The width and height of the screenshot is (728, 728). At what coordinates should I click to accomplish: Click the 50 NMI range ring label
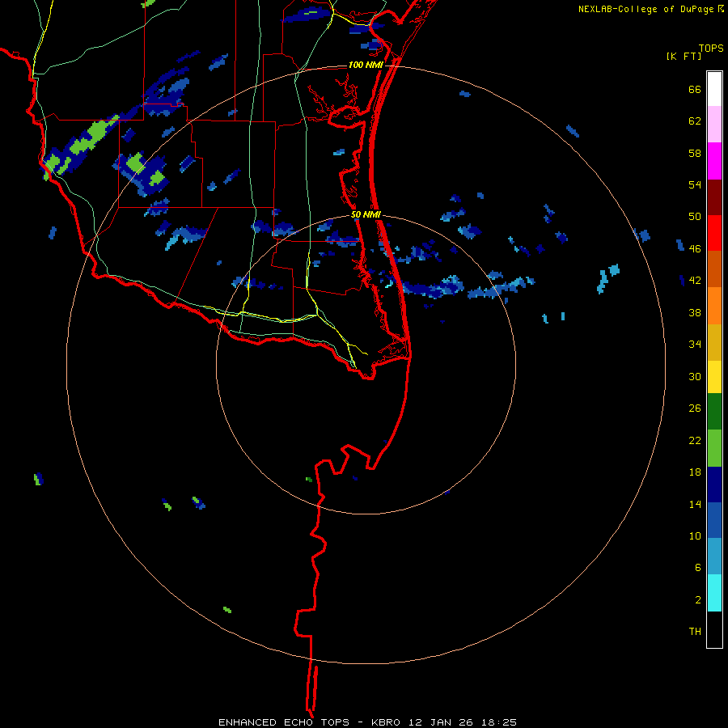pyautogui.click(x=366, y=214)
